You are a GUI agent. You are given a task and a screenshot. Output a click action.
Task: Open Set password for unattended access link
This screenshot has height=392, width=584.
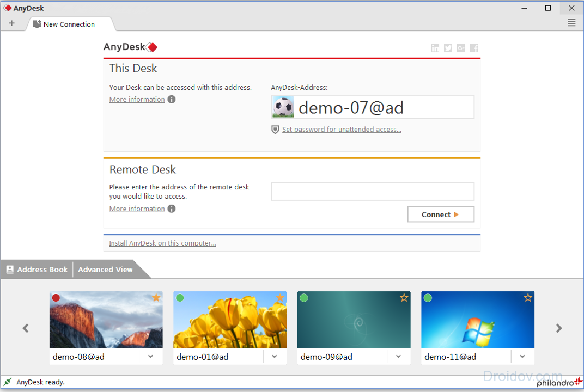tap(342, 130)
